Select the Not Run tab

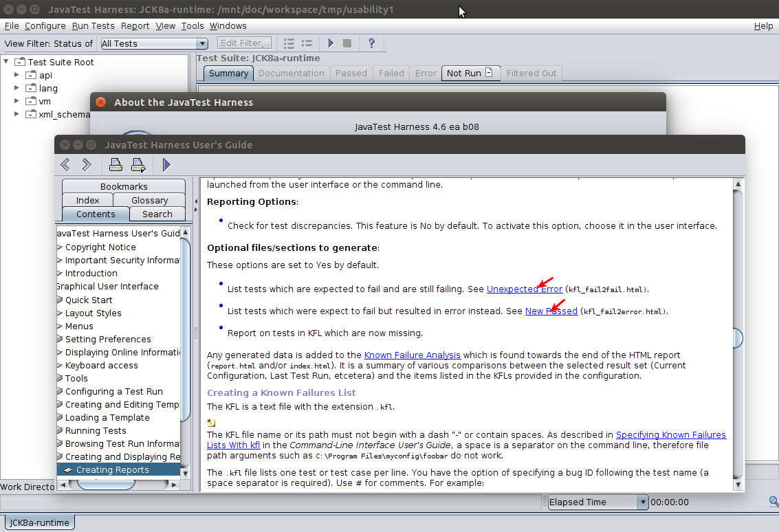pyautogui.click(x=470, y=73)
